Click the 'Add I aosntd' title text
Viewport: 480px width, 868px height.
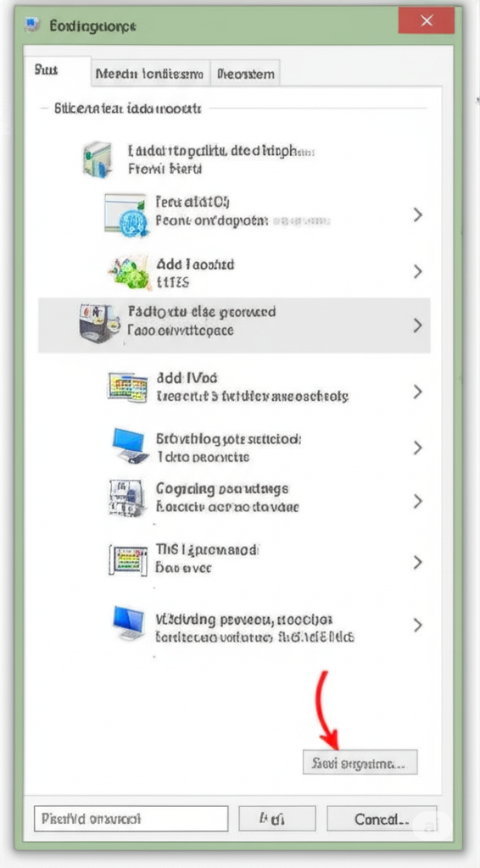tap(195, 264)
